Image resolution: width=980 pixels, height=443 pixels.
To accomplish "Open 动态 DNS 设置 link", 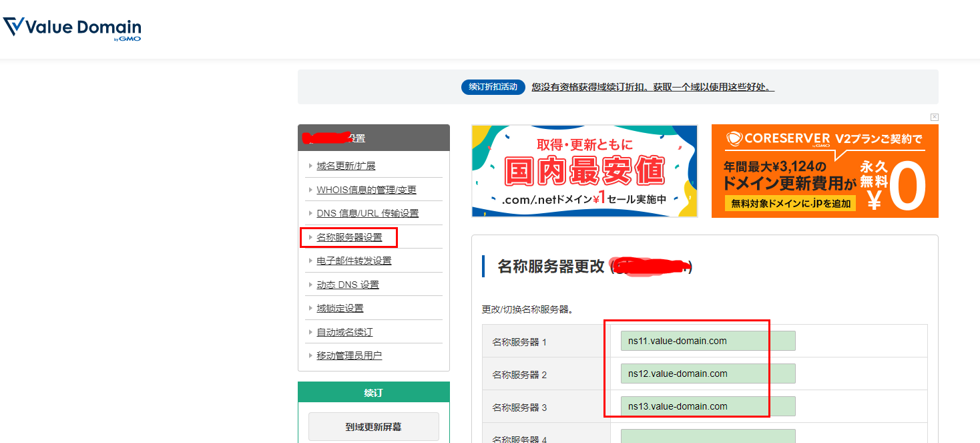I will pos(348,285).
